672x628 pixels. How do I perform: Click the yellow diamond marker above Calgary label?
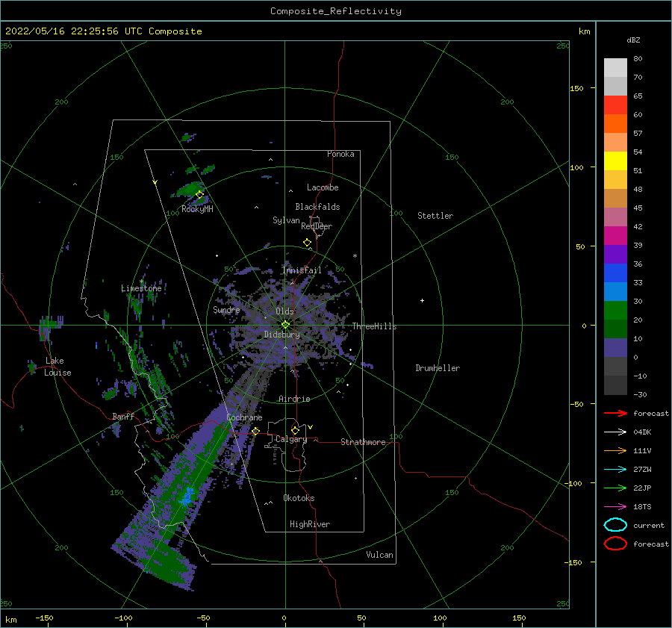(x=295, y=430)
